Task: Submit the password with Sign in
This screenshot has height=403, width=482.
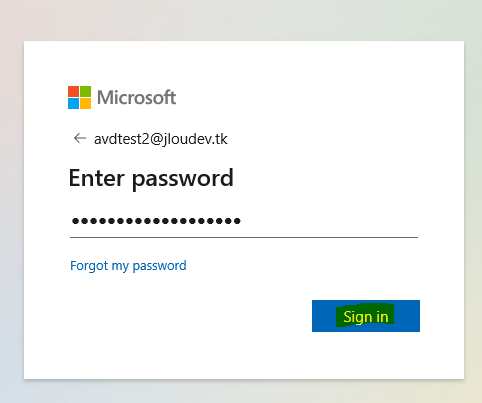Action: [x=366, y=316]
